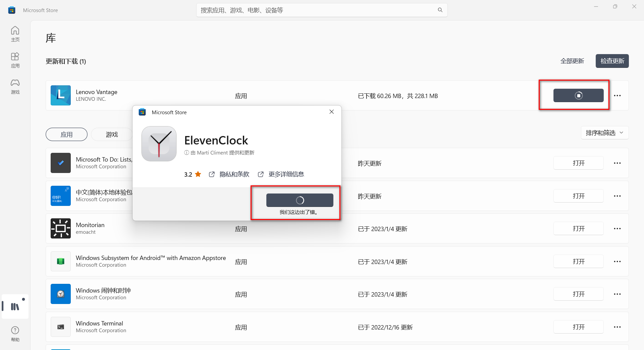Viewport: 644px width, 350px height.
Task: Click the search apps input field
Action: click(x=315, y=10)
